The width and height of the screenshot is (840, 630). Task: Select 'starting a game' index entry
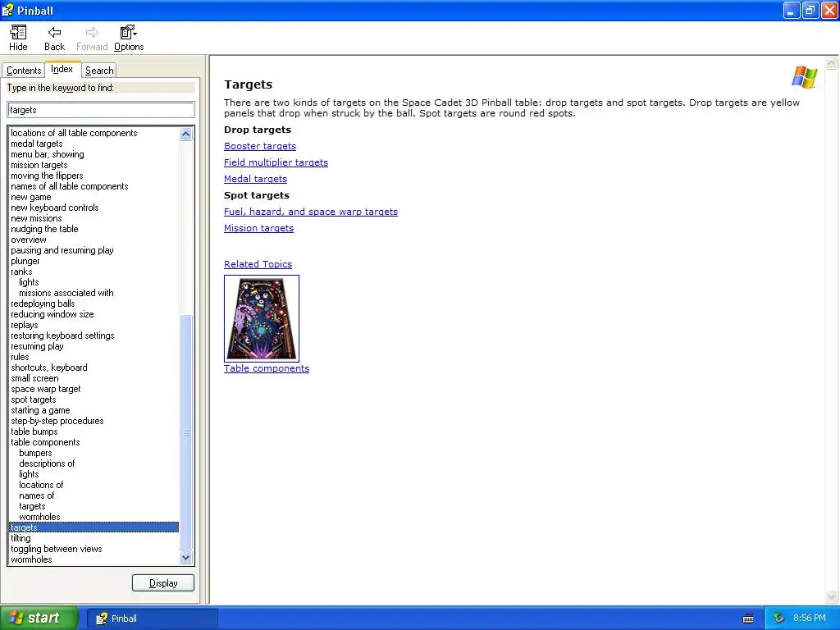(x=40, y=410)
